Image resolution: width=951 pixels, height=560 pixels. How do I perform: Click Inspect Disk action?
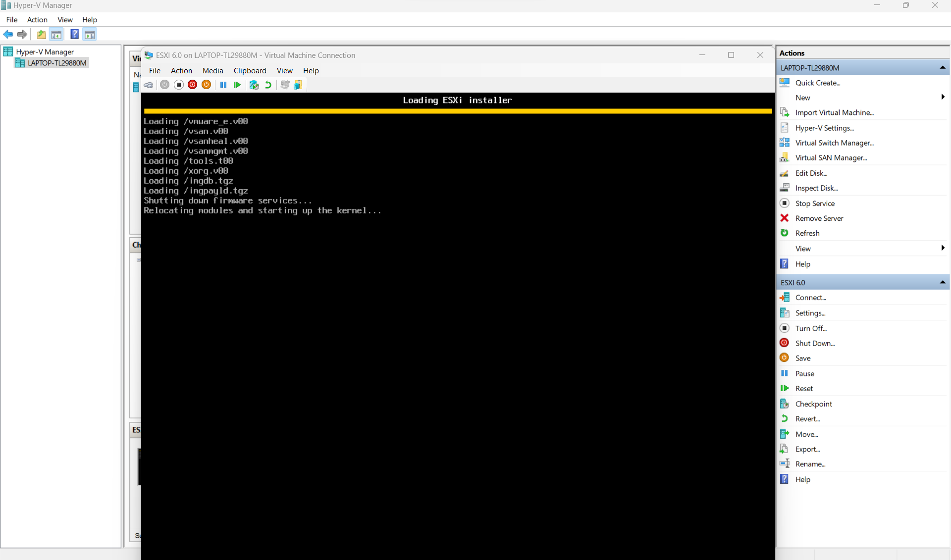tap(816, 188)
